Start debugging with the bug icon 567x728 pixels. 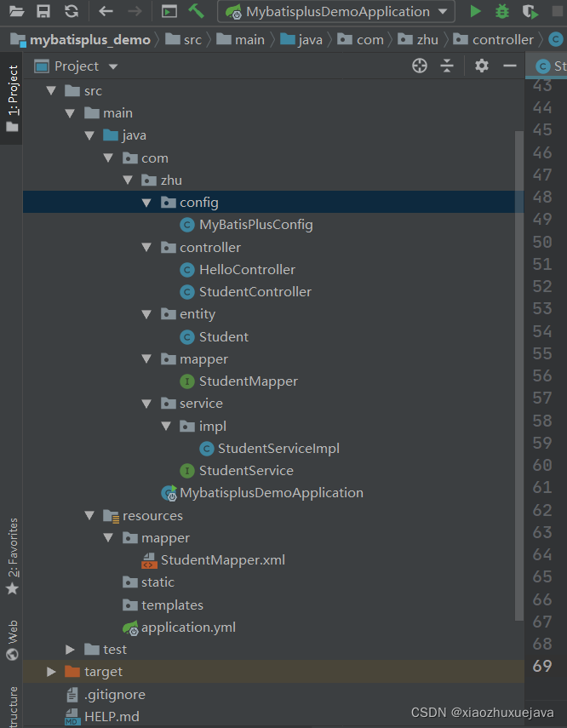pos(502,12)
